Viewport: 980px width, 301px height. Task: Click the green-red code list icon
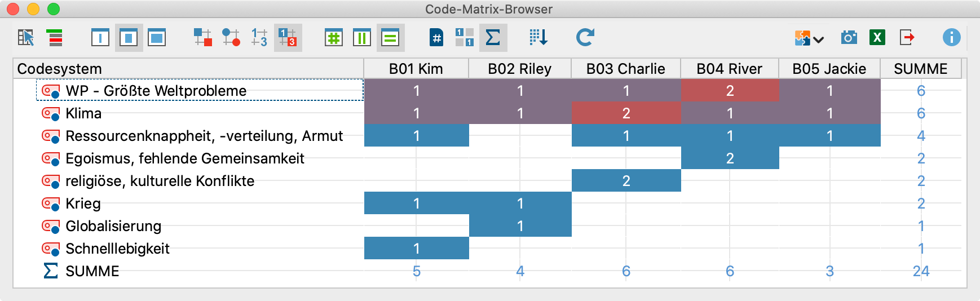(x=55, y=38)
